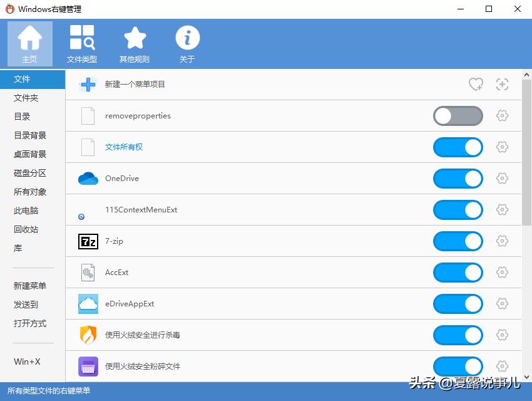Click the add-target icon beside the heart
The width and height of the screenshot is (532, 401).
(x=502, y=84)
